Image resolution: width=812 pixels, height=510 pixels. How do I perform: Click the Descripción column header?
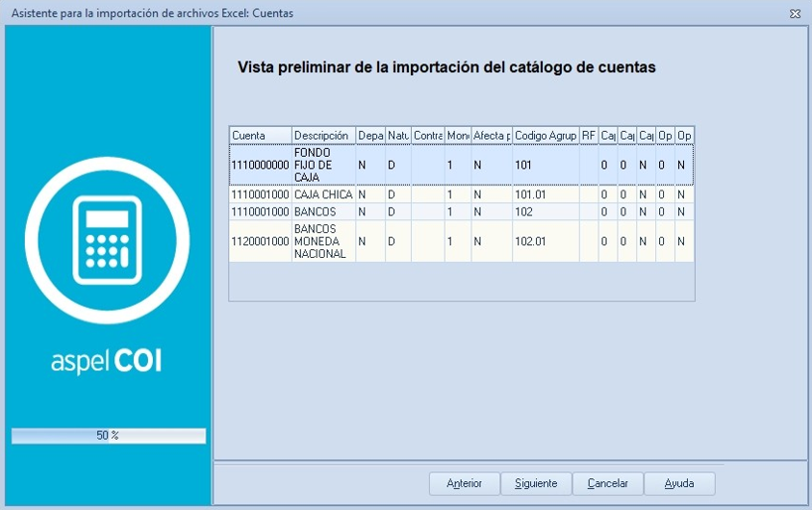click(324, 136)
